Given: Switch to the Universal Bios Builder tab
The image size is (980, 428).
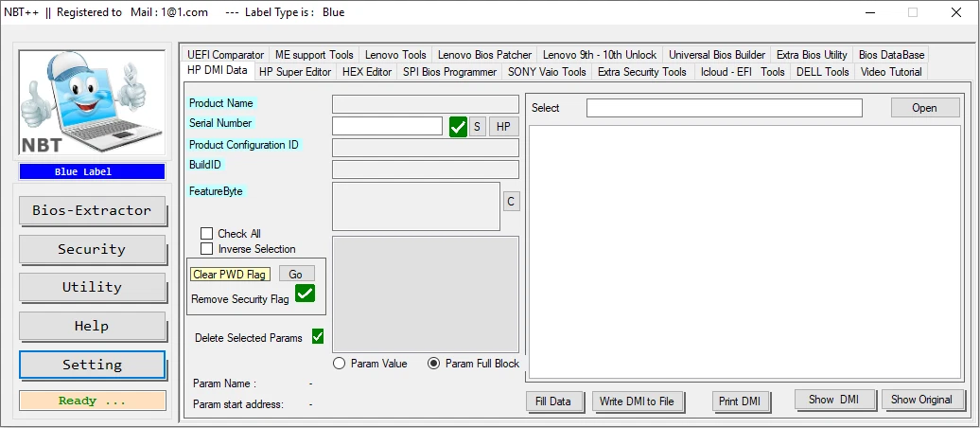Looking at the screenshot, I should coord(717,54).
